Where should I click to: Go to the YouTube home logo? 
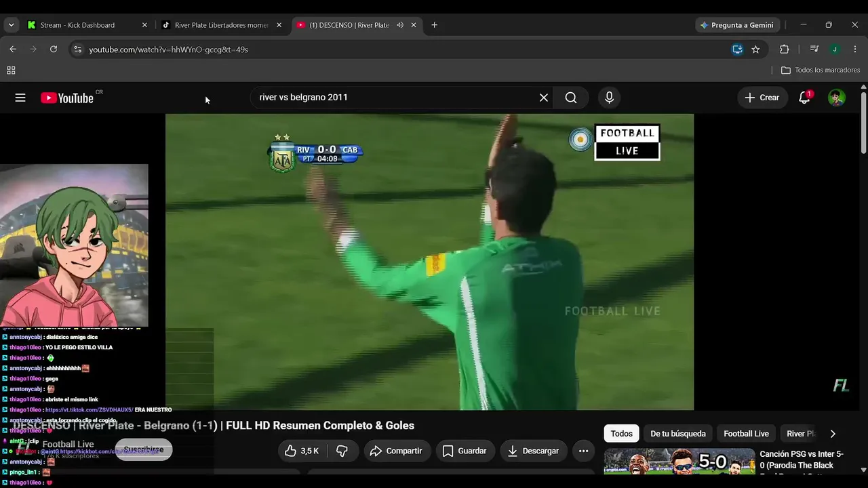[67, 98]
